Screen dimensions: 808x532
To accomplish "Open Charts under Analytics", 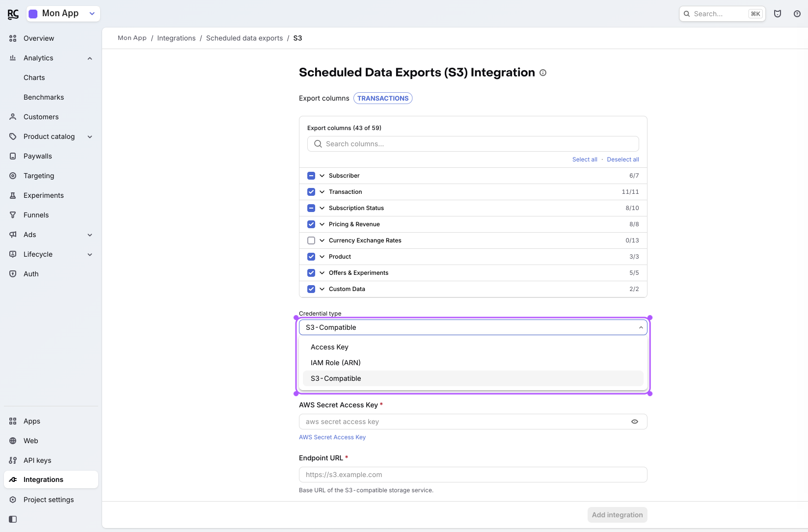I will (34, 78).
